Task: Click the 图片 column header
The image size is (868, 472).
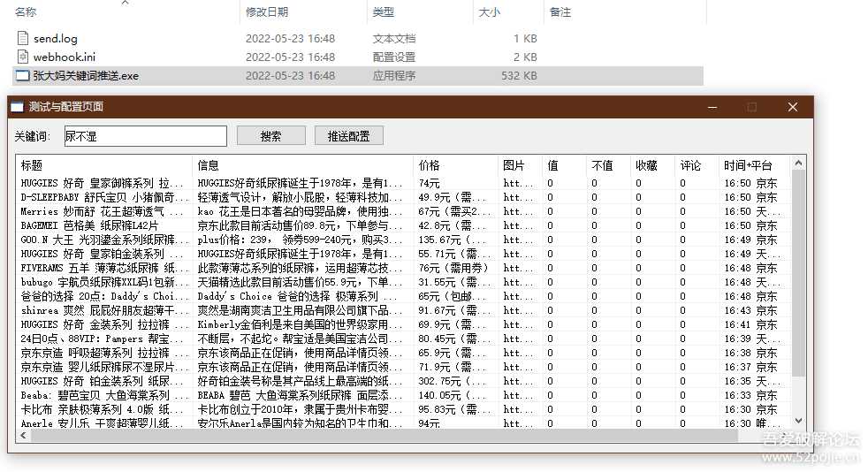Action: (521, 165)
